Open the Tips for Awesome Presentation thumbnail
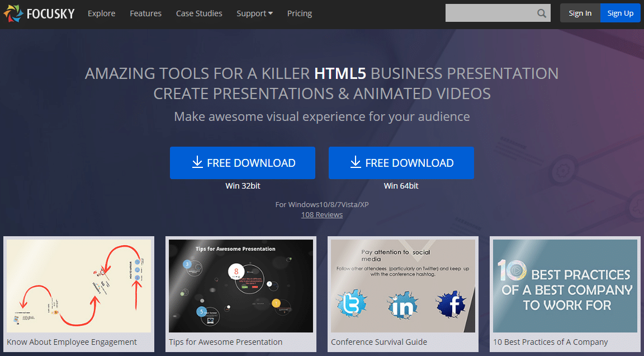Image resolution: width=644 pixels, height=356 pixels. point(240,285)
